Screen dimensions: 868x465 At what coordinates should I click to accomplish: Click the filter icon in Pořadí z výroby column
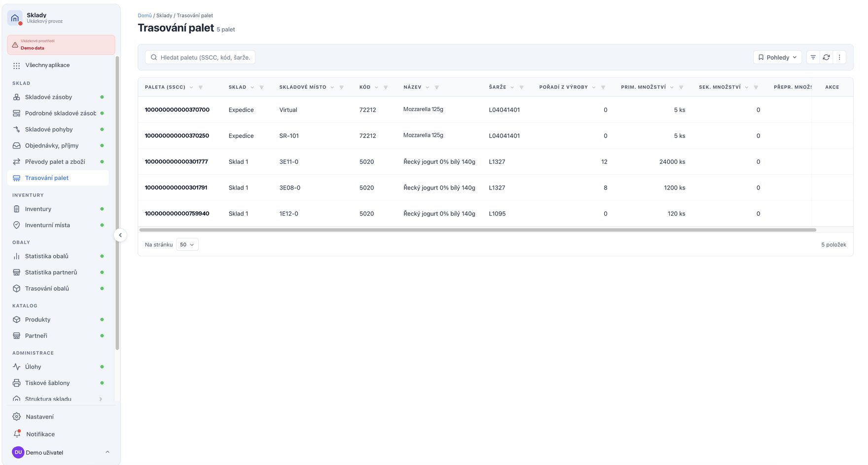coord(603,87)
